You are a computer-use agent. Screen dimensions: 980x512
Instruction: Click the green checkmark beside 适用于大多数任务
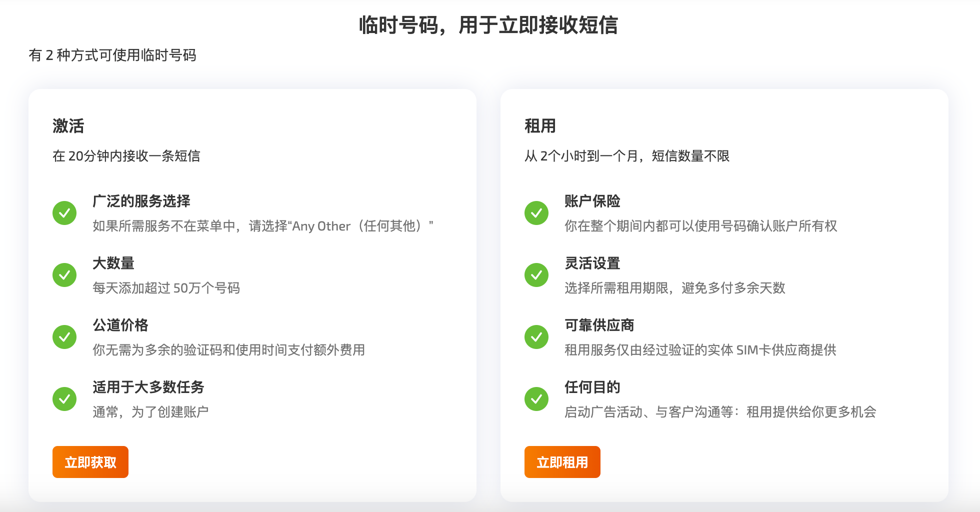64,398
